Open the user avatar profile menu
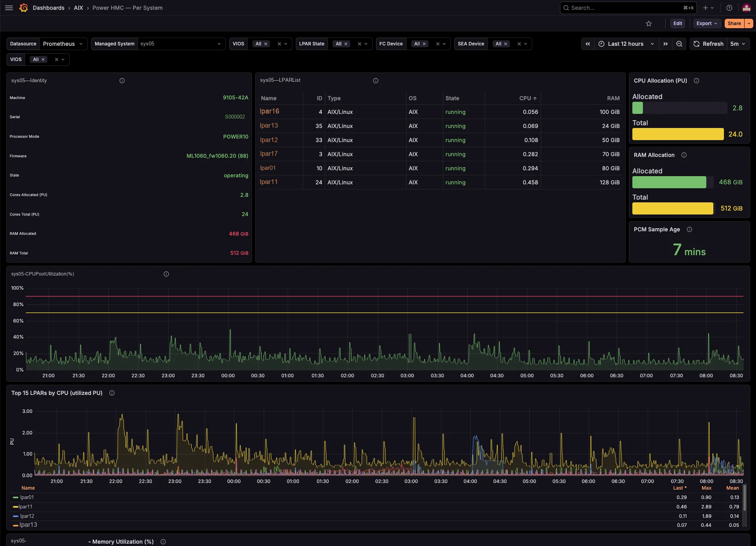 pos(746,8)
